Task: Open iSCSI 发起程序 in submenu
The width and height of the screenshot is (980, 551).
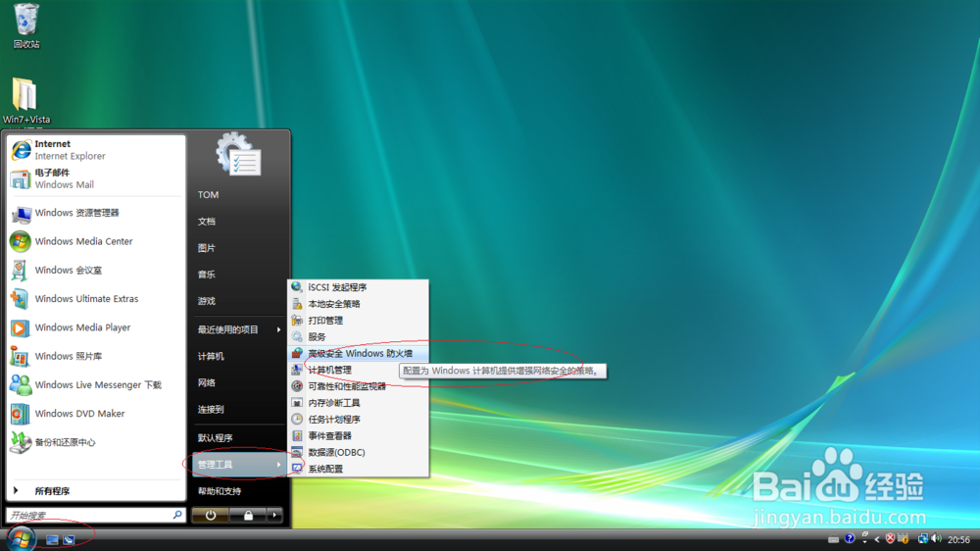Action: pyautogui.click(x=358, y=287)
